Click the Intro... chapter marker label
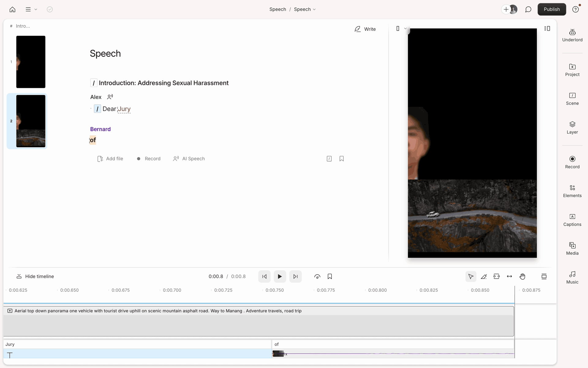The image size is (588, 368). coord(23,26)
